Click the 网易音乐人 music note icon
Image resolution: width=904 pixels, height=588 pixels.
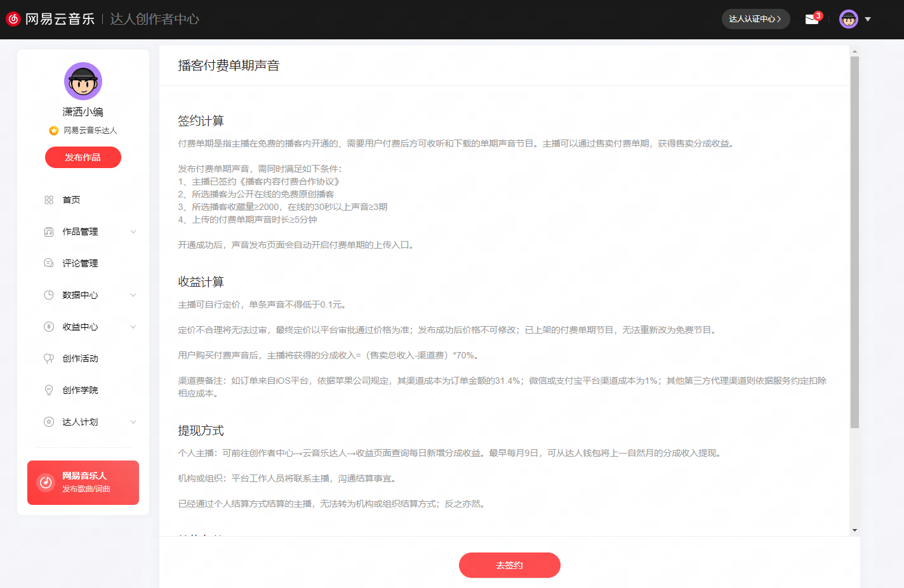[46, 483]
